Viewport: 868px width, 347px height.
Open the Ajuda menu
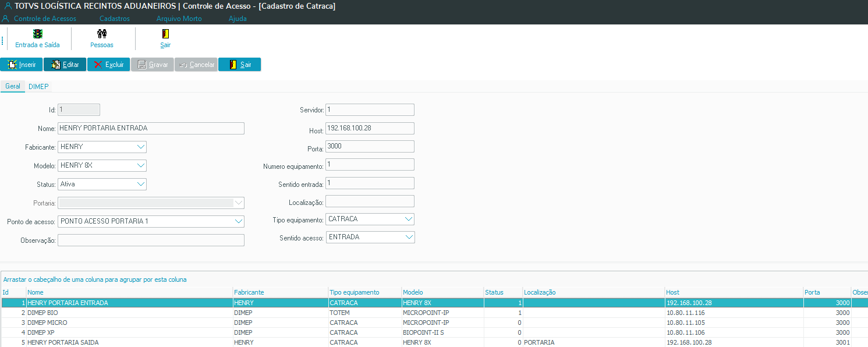click(x=238, y=19)
